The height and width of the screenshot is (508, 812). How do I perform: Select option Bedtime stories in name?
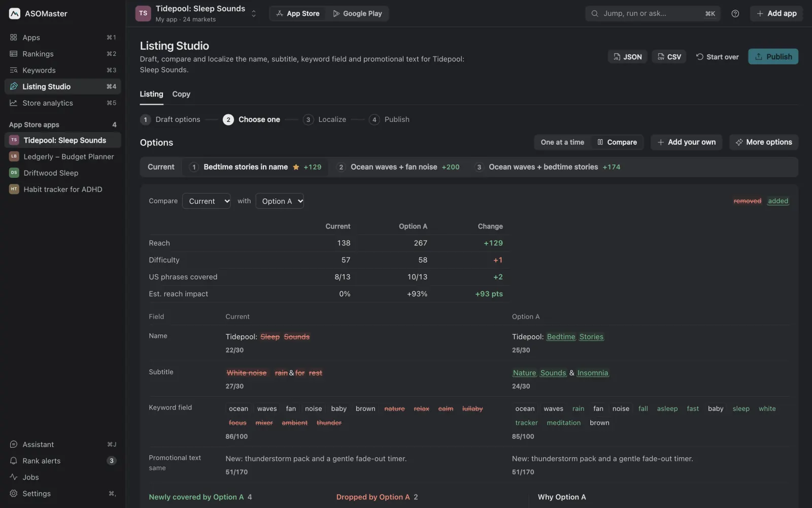(x=255, y=167)
